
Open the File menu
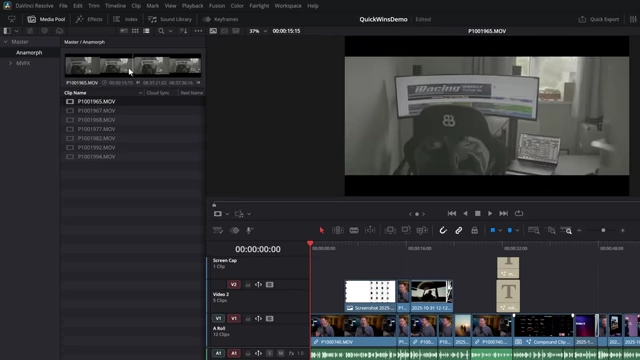point(63,6)
